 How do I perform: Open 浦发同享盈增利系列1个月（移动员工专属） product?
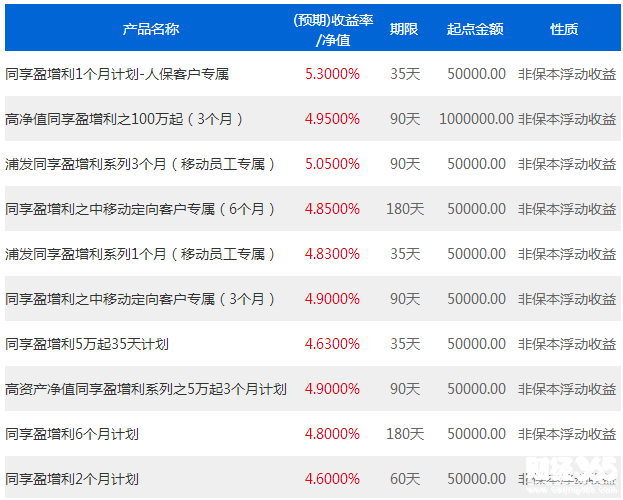point(140,254)
